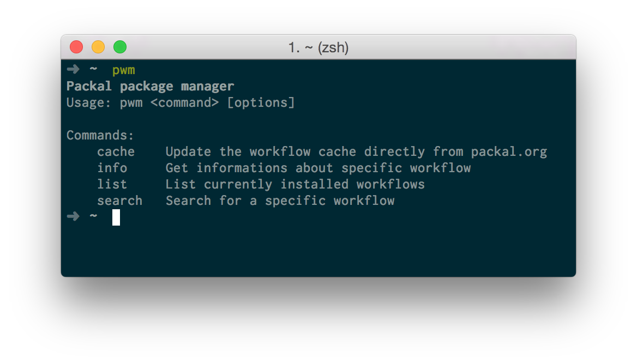
Task: Select the packal.org text in cache description
Action: 509,151
